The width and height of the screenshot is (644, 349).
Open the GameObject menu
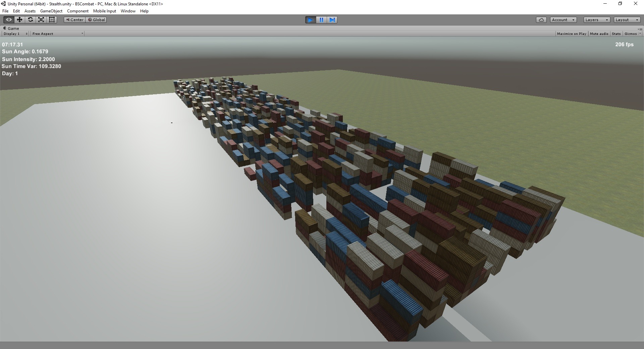pos(51,11)
